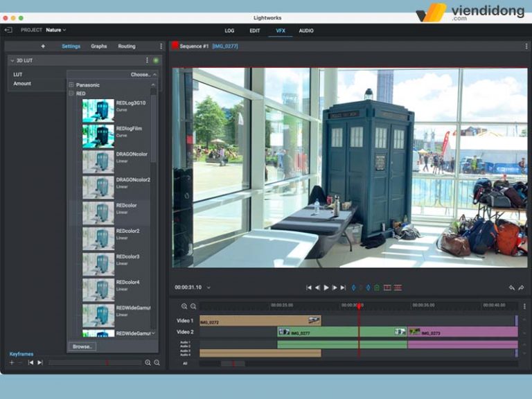The image size is (532, 399).
Task: Click the Browse button
Action: [x=82, y=347]
